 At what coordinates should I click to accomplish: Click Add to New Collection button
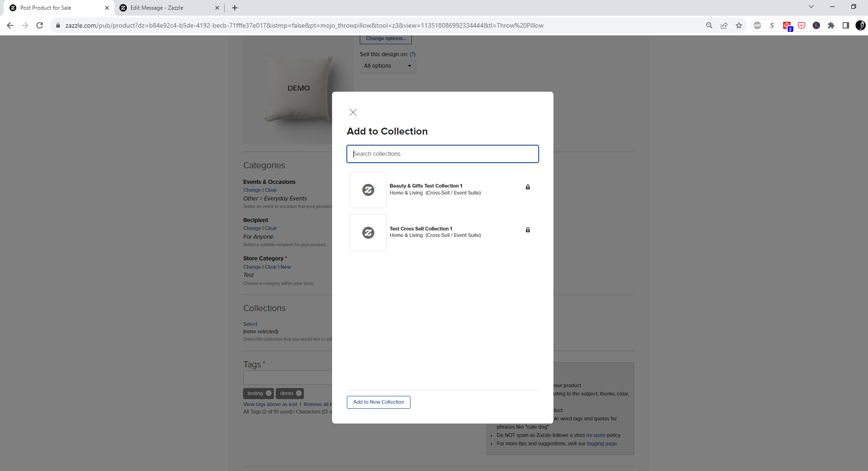(379, 402)
